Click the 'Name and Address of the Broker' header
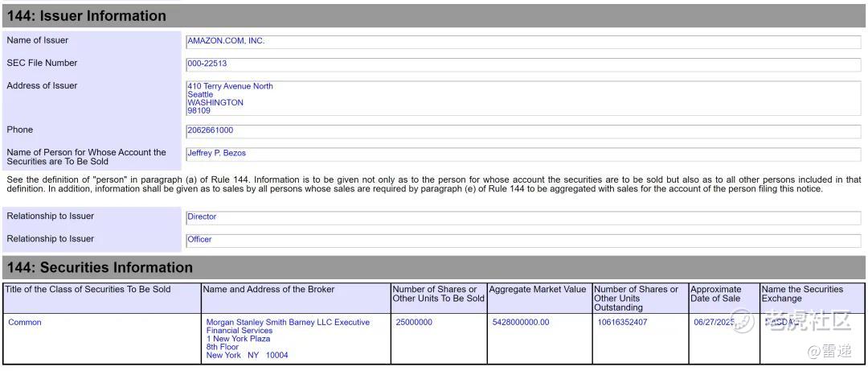This screenshot has width=868, height=371. click(x=296, y=298)
